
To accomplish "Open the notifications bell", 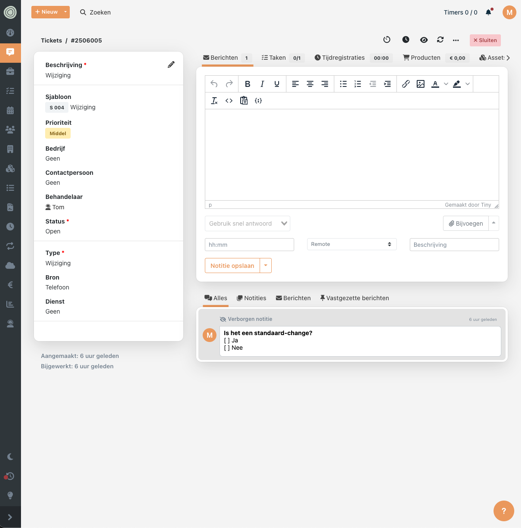I will pos(489,12).
